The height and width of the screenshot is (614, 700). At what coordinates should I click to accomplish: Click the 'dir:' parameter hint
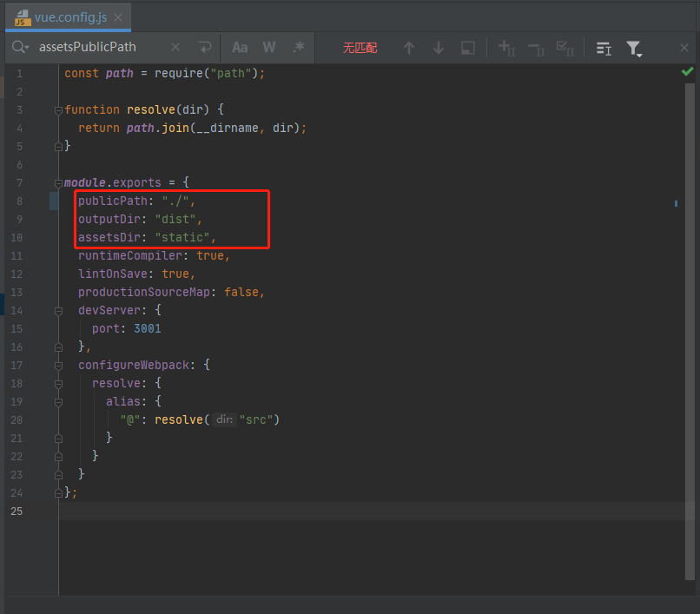point(224,419)
